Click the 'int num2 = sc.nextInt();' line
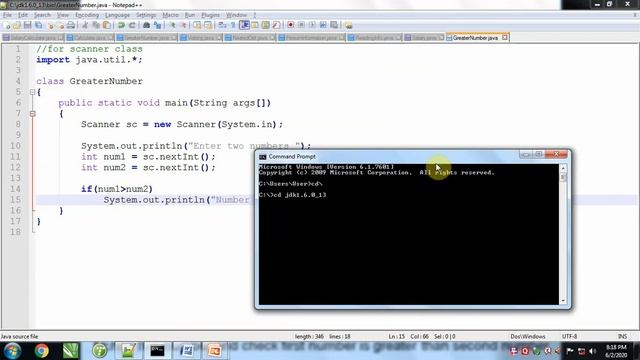 coord(148,167)
